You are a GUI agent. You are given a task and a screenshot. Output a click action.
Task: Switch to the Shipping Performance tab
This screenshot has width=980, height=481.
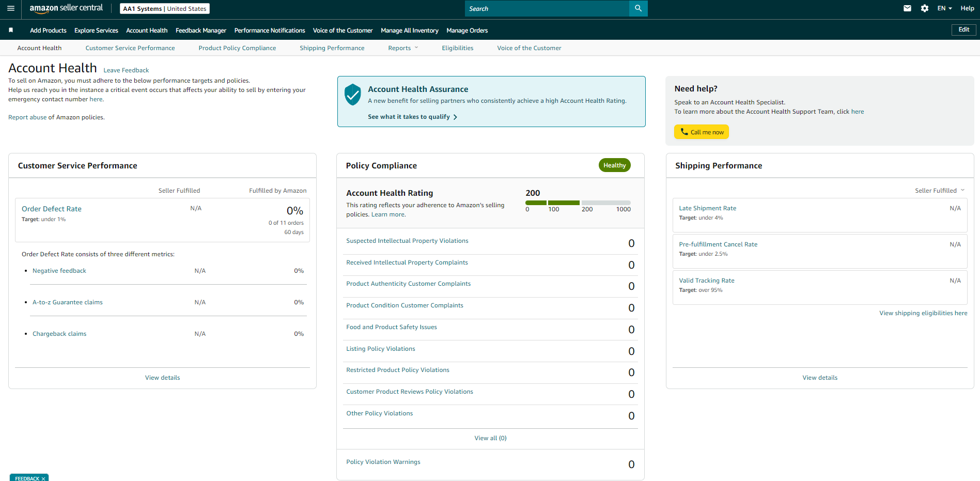tap(332, 48)
